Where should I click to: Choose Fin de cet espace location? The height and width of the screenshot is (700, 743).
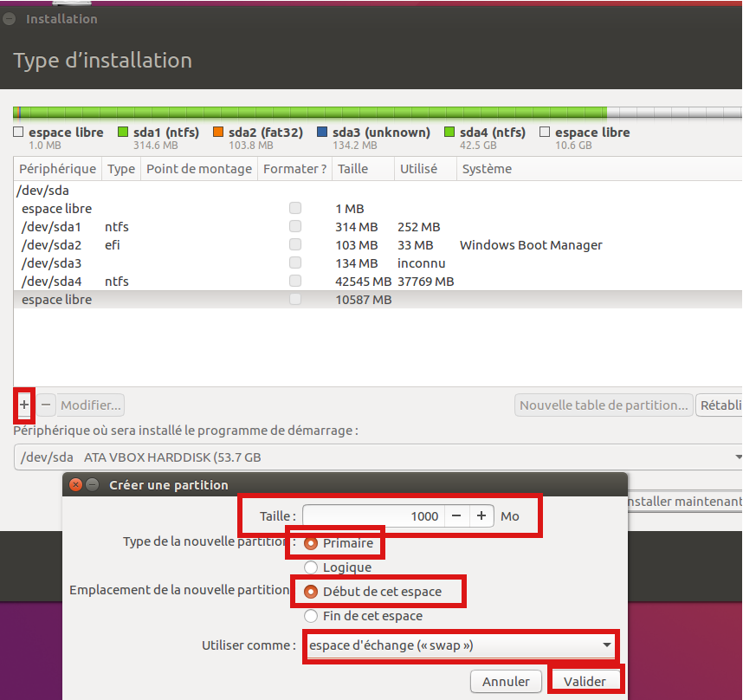[x=311, y=616]
